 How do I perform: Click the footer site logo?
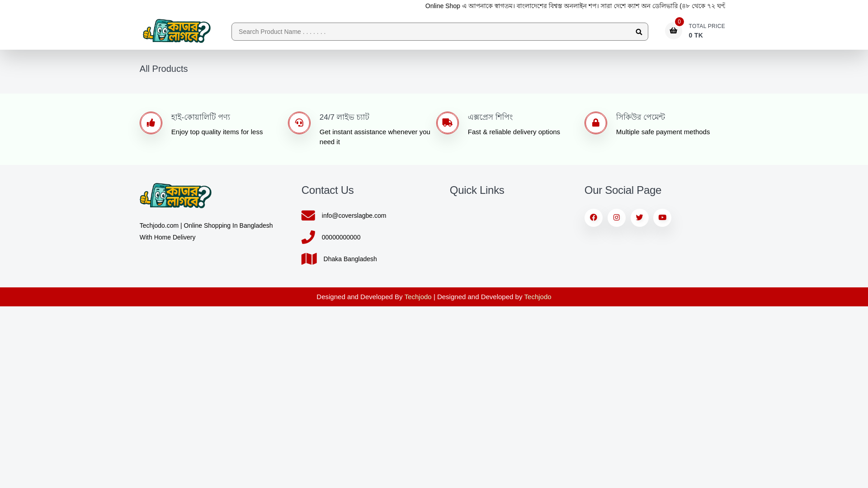pyautogui.click(x=175, y=196)
